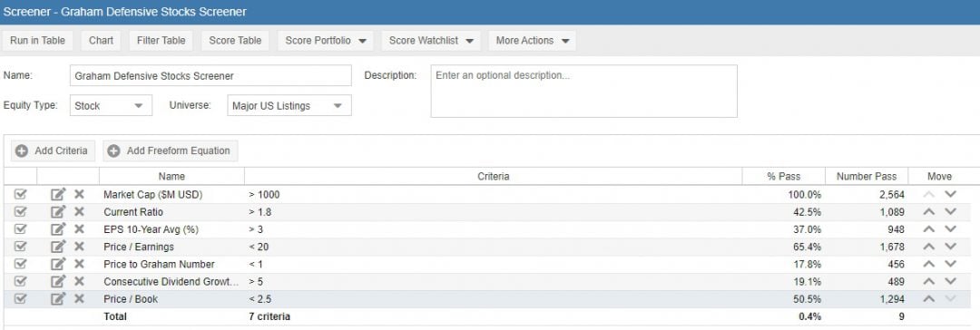
Task: Edit the Price / Book criteria
Action: (x=57, y=299)
